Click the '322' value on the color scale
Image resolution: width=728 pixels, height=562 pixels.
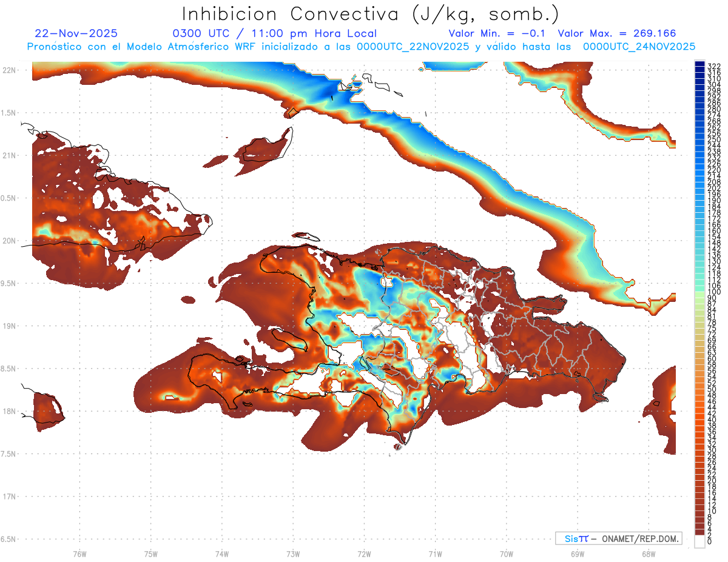click(x=713, y=66)
